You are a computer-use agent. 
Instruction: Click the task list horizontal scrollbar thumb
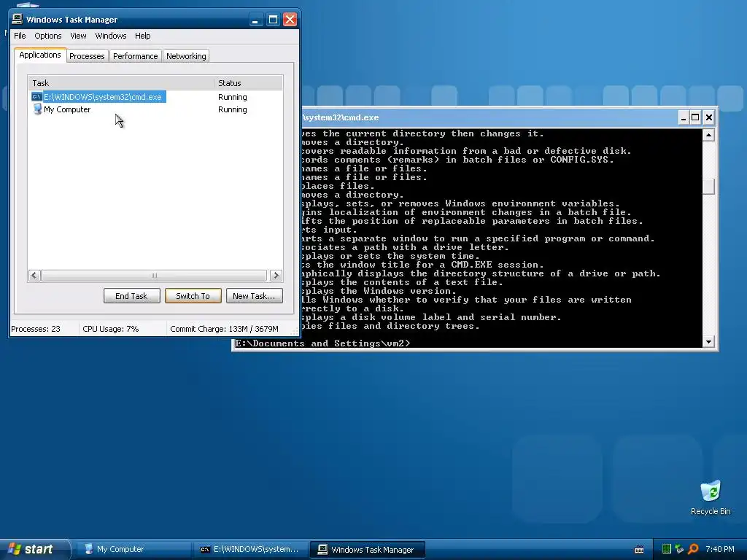(x=154, y=276)
